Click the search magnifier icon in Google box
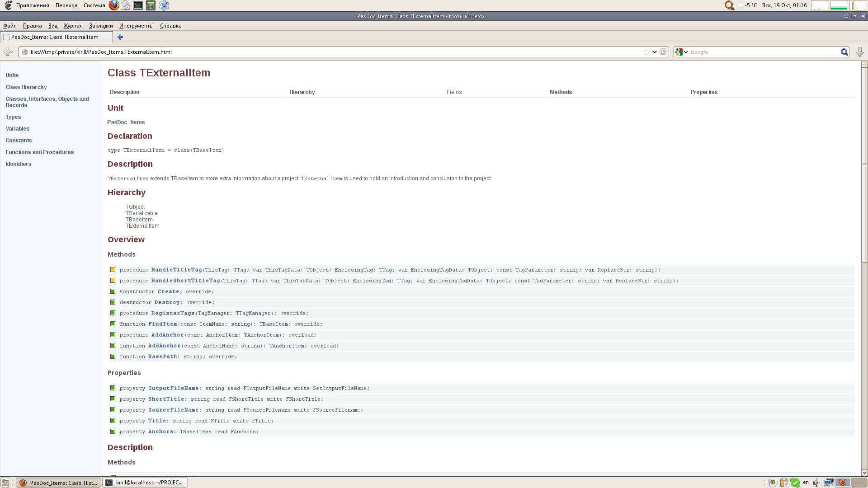The image size is (868, 488). [844, 52]
